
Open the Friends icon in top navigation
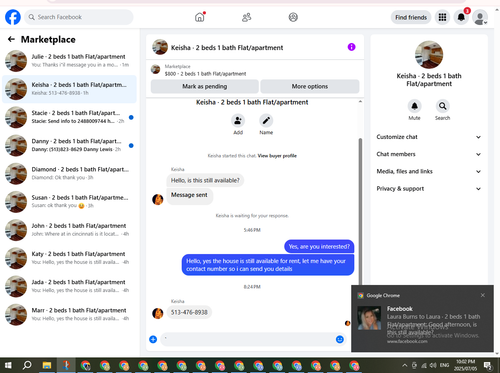[x=246, y=17]
